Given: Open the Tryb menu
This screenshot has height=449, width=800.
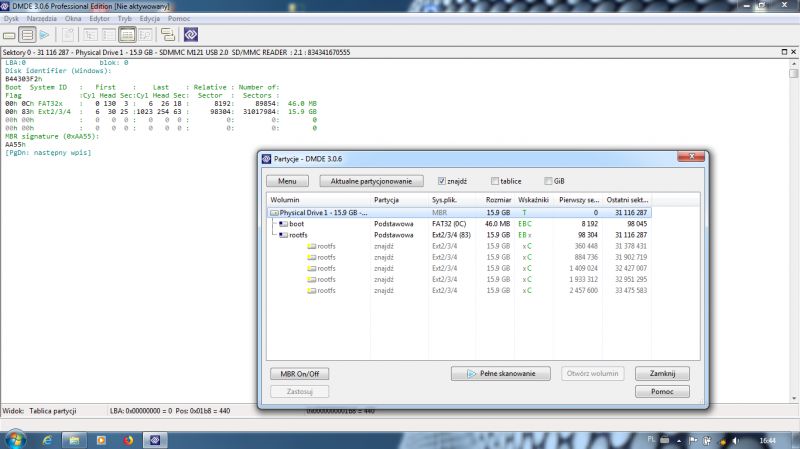Looking at the screenshot, I should pos(124,18).
